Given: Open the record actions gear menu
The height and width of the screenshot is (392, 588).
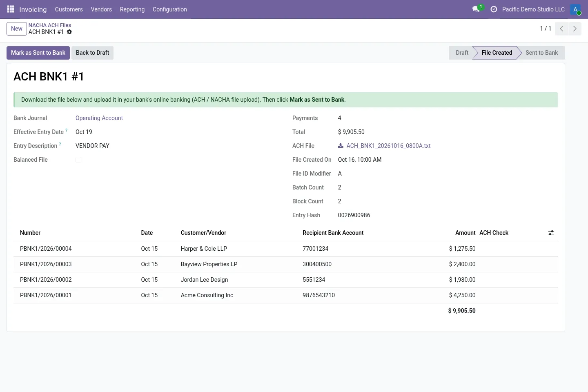Looking at the screenshot, I should click(x=69, y=32).
